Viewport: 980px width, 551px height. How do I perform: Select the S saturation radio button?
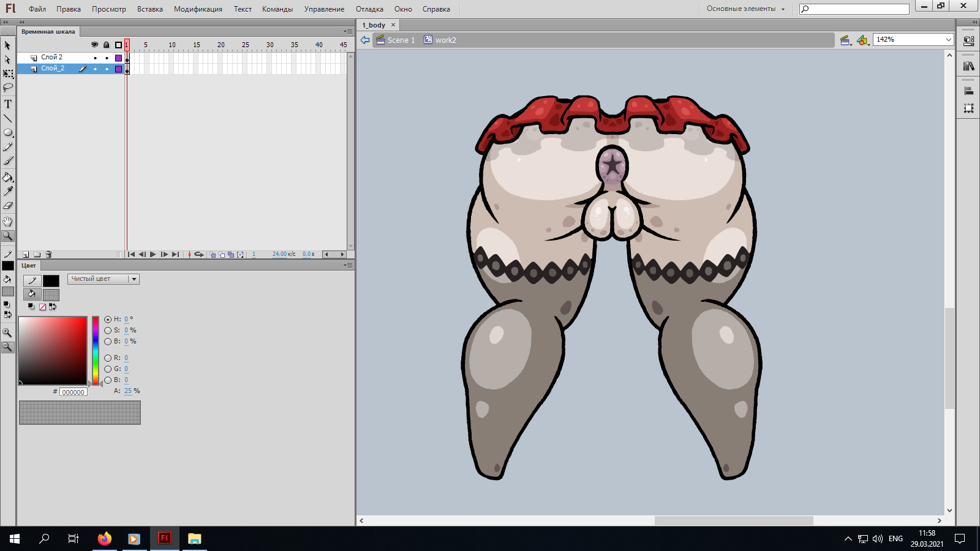[108, 331]
